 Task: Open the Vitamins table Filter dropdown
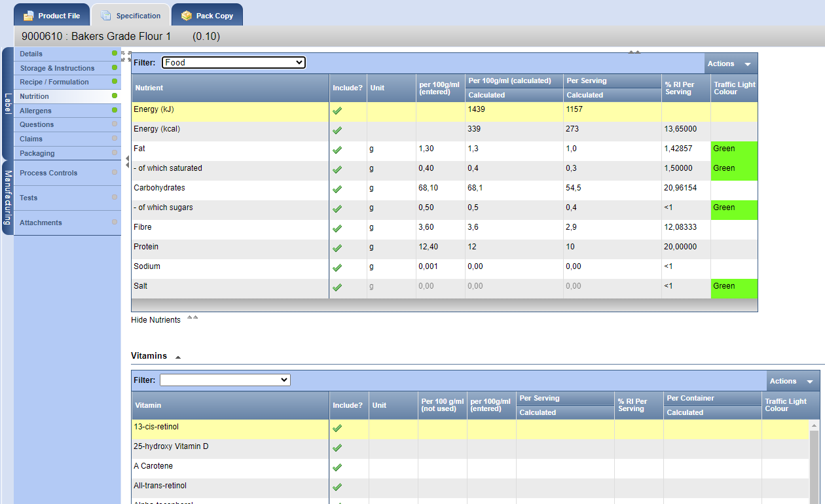click(x=225, y=380)
